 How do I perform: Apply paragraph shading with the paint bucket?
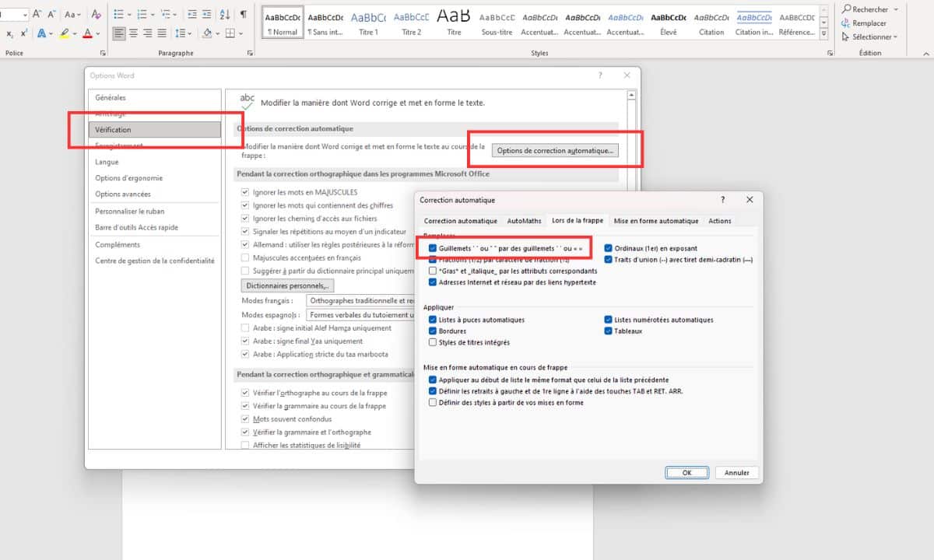point(206,33)
